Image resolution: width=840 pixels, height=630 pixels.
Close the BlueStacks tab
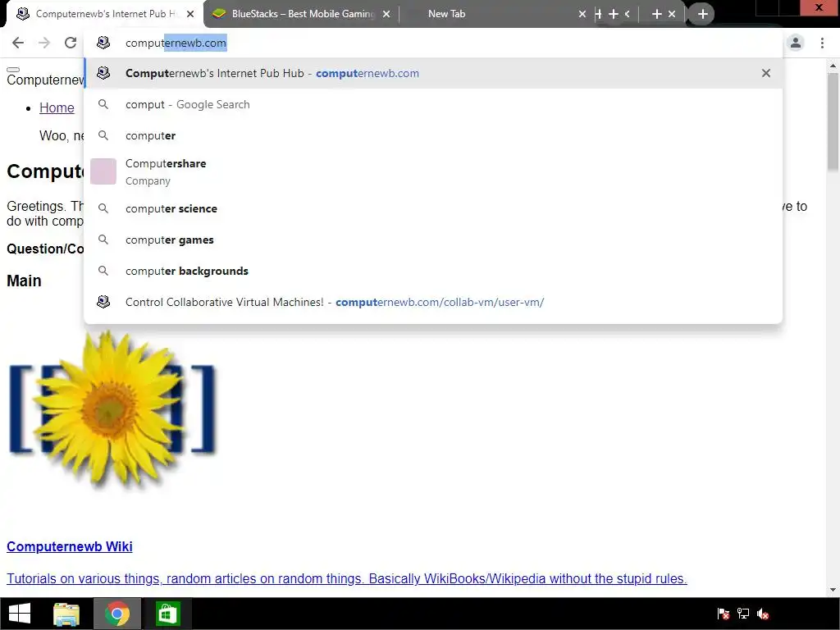click(386, 14)
